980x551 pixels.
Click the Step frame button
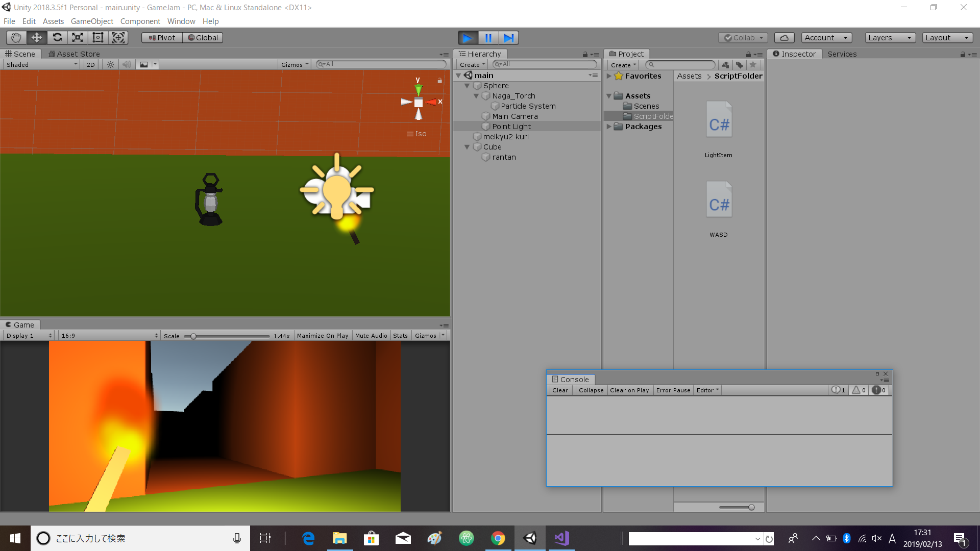click(x=508, y=38)
